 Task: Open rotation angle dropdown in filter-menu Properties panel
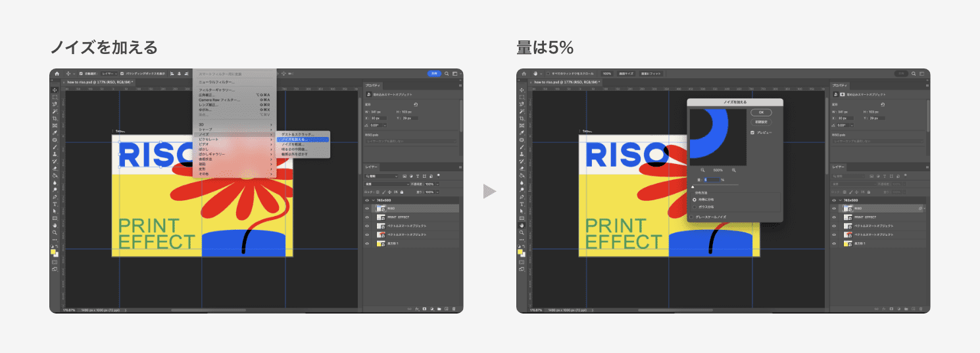point(385,125)
